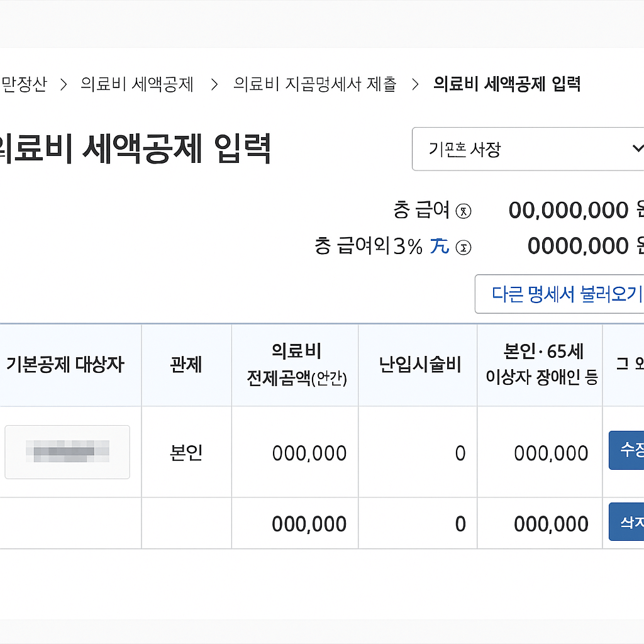Click the masked name under 기본공제 대상자
This screenshot has height=644, width=644.
pos(67,452)
